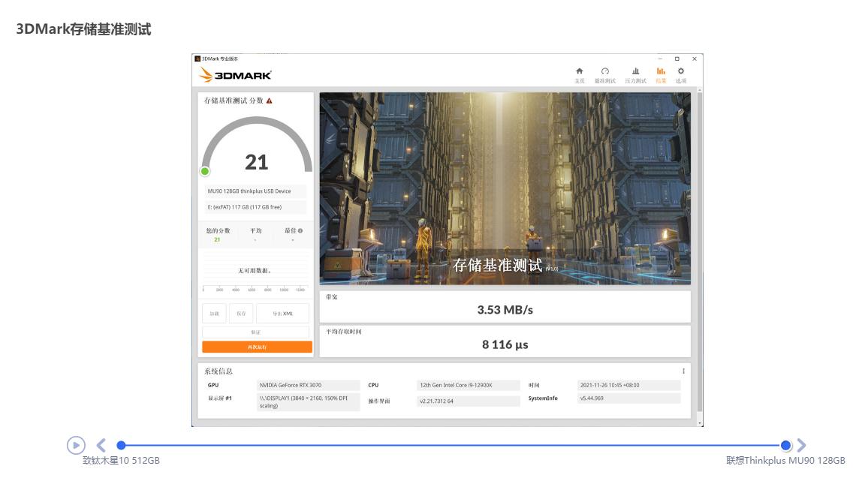Click the next arrow on the timeline
This screenshot has width=868, height=481.
coord(801,446)
